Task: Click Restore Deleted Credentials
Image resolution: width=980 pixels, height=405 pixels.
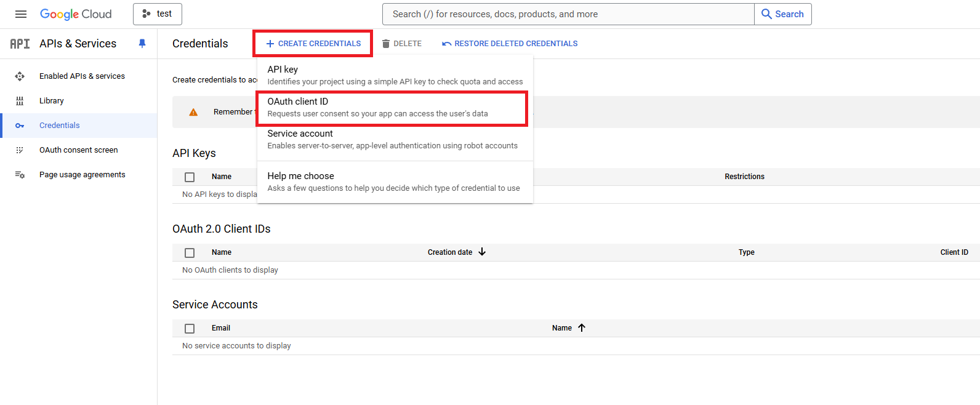Action: (510, 44)
